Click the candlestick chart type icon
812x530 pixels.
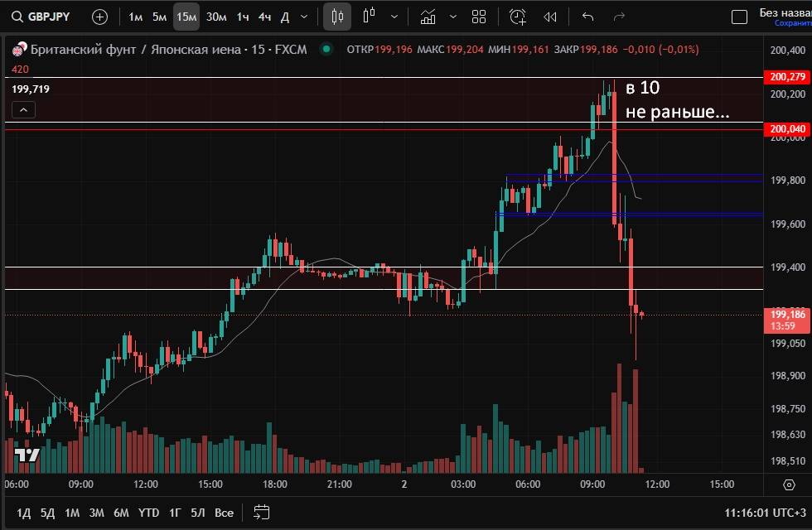(336, 17)
